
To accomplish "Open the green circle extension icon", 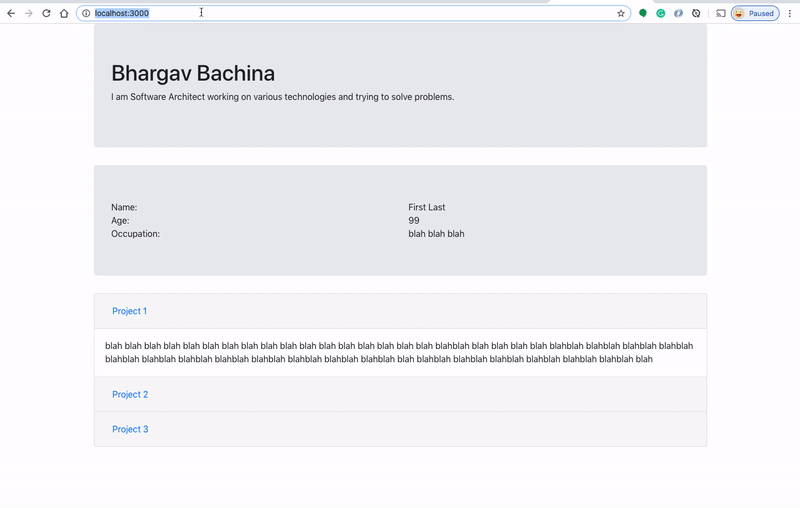I will [643, 13].
